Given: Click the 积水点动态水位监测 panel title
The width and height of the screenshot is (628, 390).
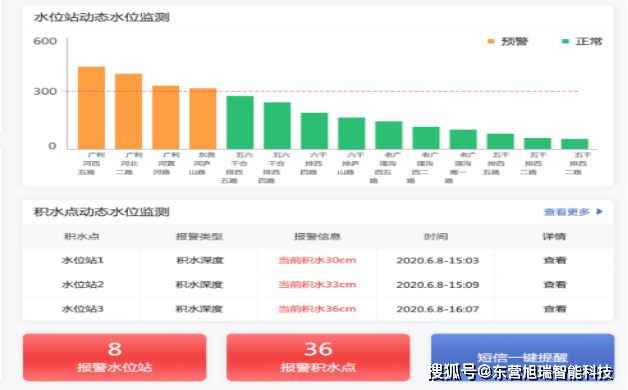Looking at the screenshot, I should point(102,211).
